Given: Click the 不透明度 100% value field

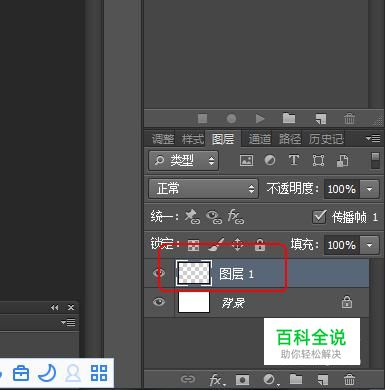Looking at the screenshot, I should pyautogui.click(x=342, y=189).
